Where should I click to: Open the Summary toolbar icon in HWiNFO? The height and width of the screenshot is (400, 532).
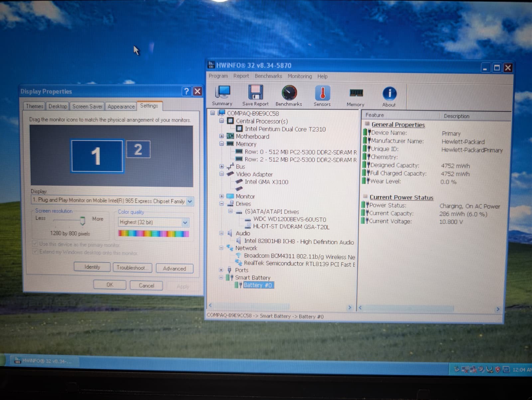tap(223, 95)
